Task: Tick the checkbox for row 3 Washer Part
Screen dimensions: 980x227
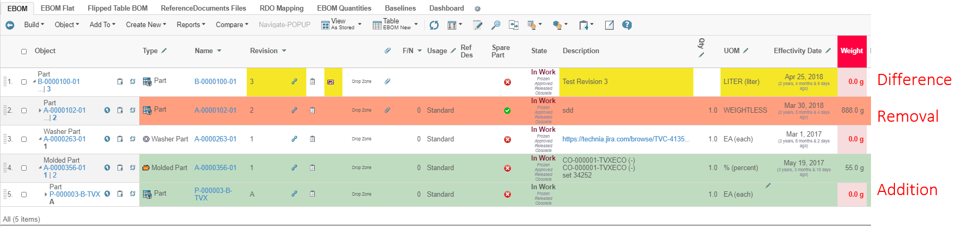Action: click(x=24, y=139)
